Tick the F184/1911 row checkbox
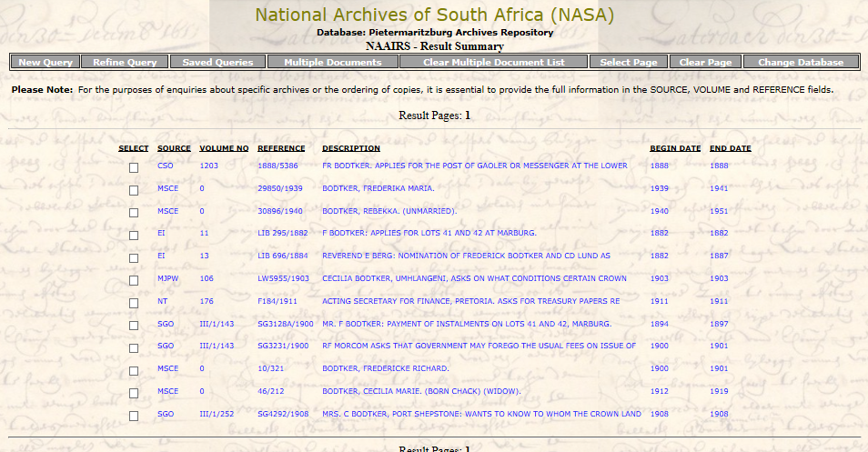The image size is (868, 452). [134, 303]
